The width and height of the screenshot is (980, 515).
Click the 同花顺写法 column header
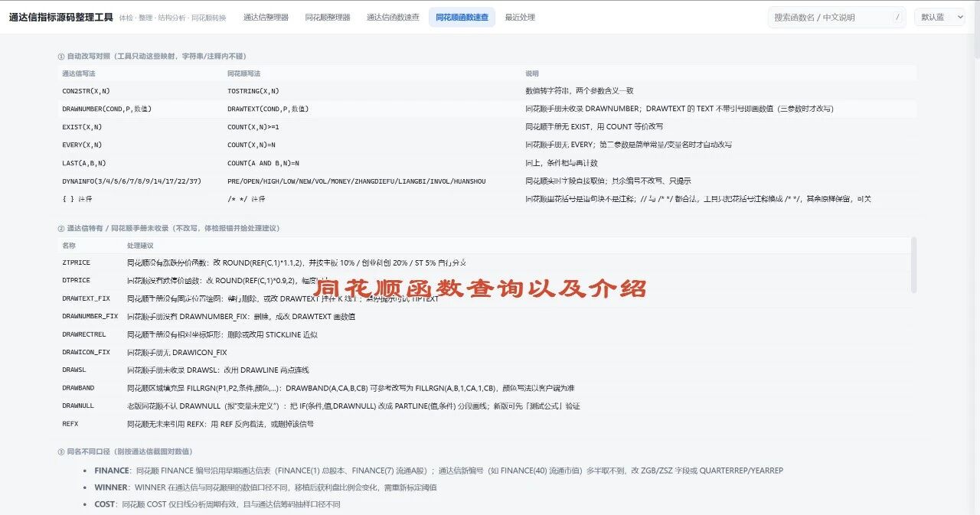pyautogui.click(x=243, y=73)
